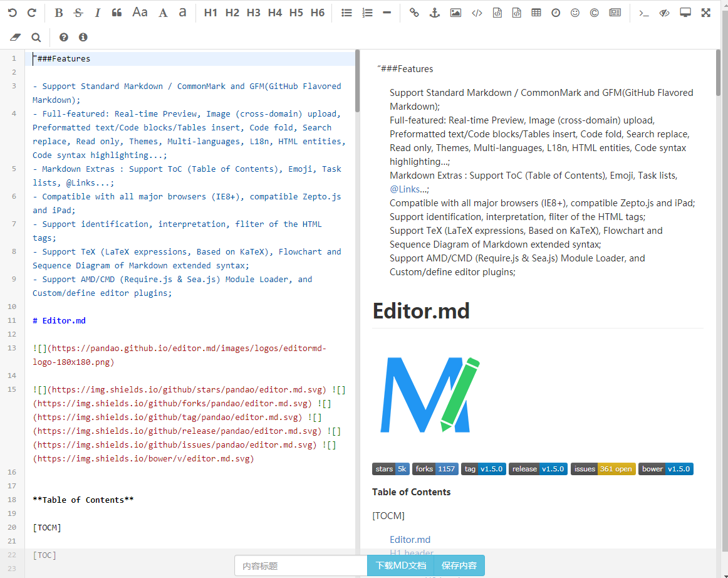
Task: Insert an image
Action: (456, 13)
